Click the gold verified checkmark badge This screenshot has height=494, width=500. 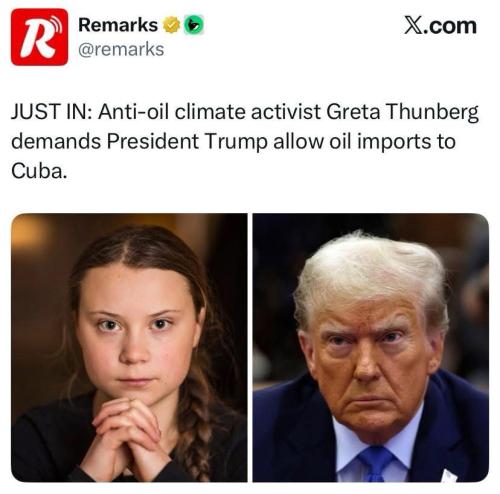click(x=171, y=25)
